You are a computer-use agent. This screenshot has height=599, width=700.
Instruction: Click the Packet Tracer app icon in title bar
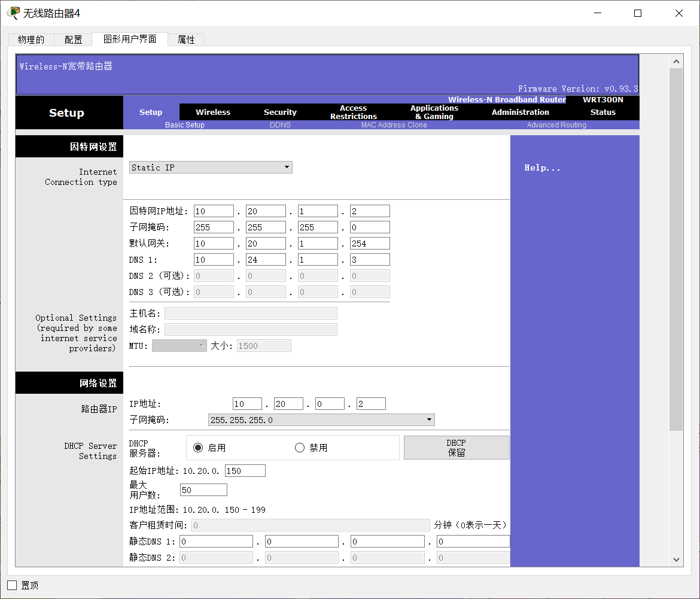click(13, 13)
